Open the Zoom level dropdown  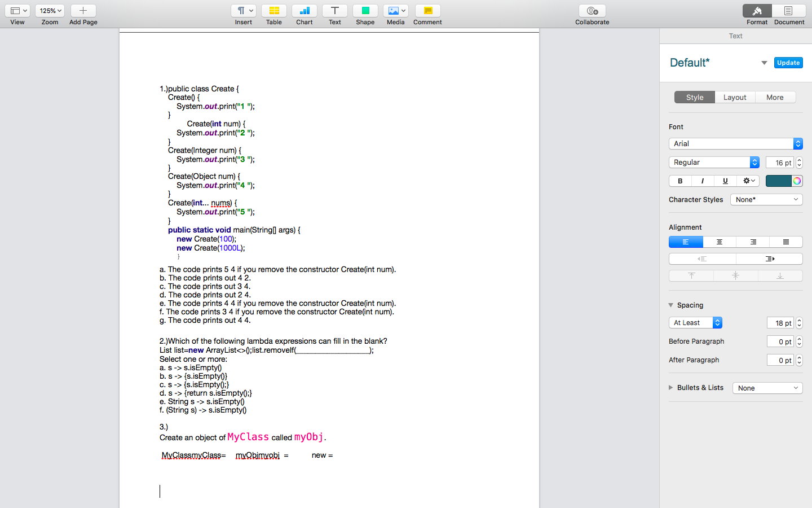click(x=50, y=11)
